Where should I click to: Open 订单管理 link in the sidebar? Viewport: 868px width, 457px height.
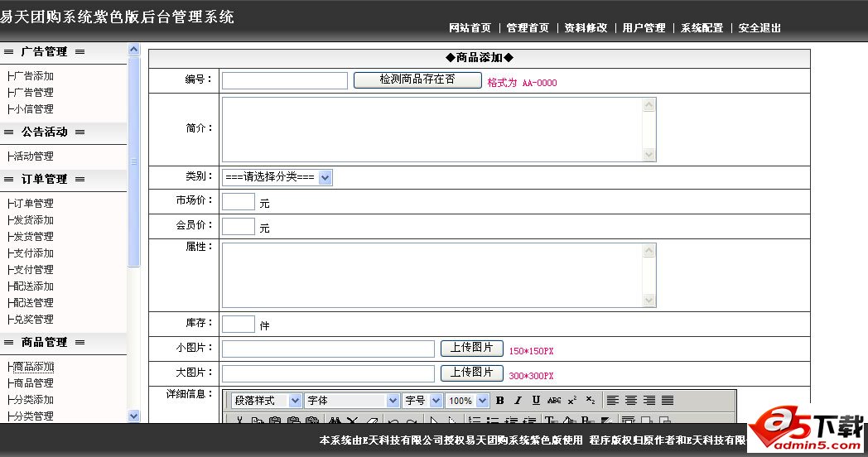click(33, 204)
